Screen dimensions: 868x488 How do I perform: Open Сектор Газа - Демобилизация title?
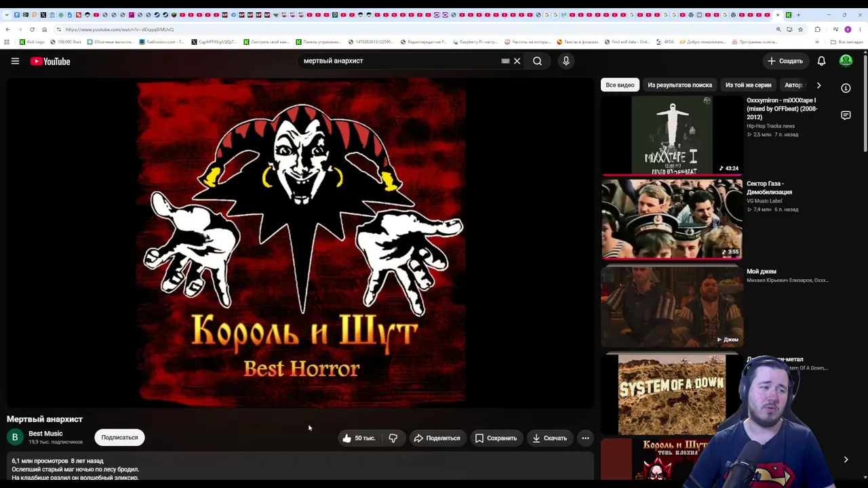tap(769, 188)
